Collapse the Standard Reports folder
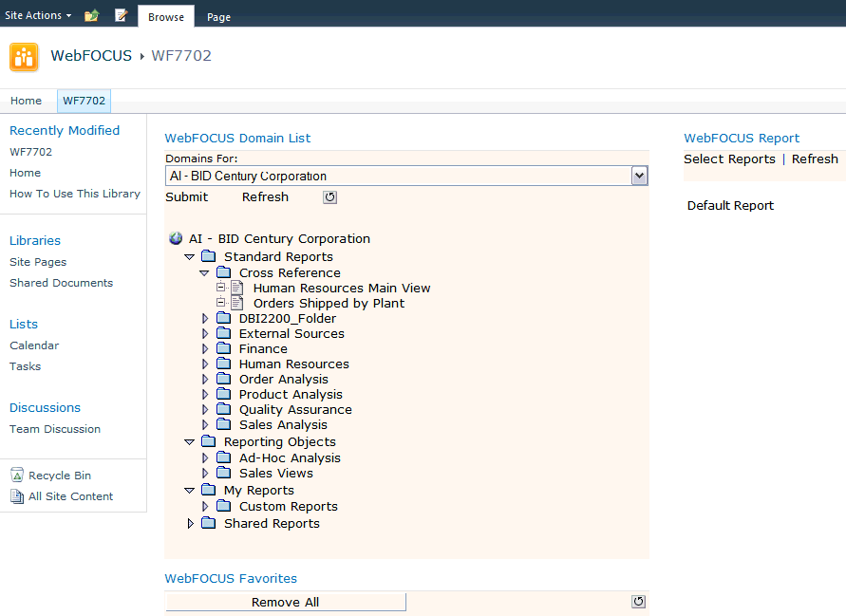Screen dimensions: 846x616 189,257
